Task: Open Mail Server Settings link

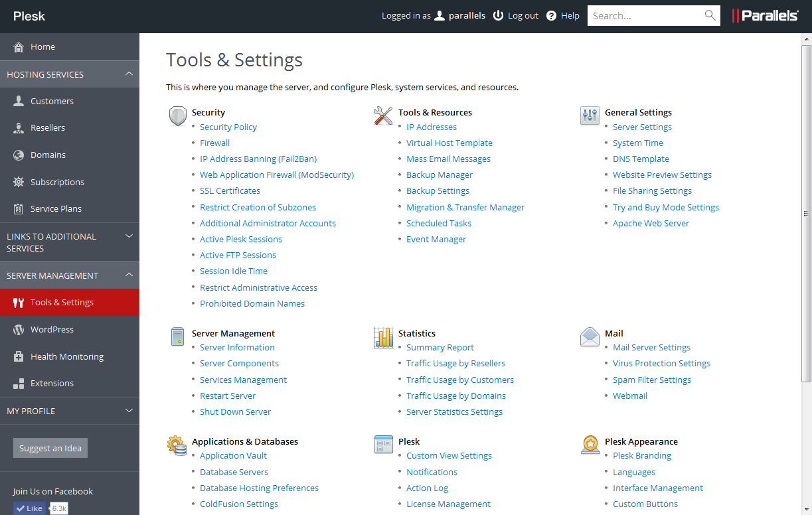Action: point(651,347)
